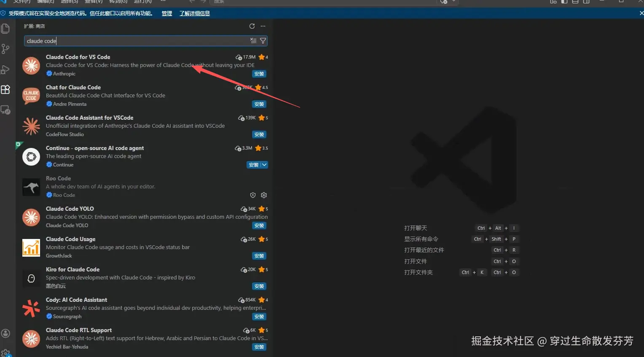Screen dimensions: 644x357
Task: Click the "17.9M" download count
Action: coord(249,57)
